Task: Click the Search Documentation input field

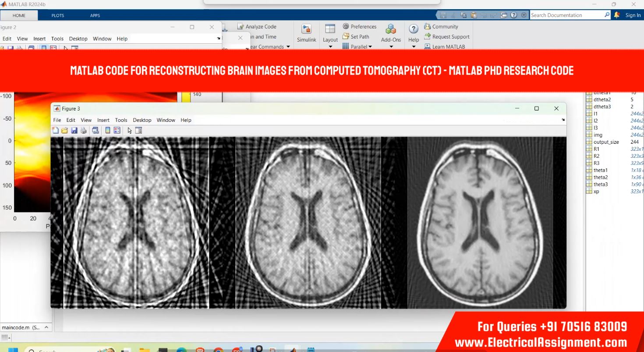Action: pos(566,15)
